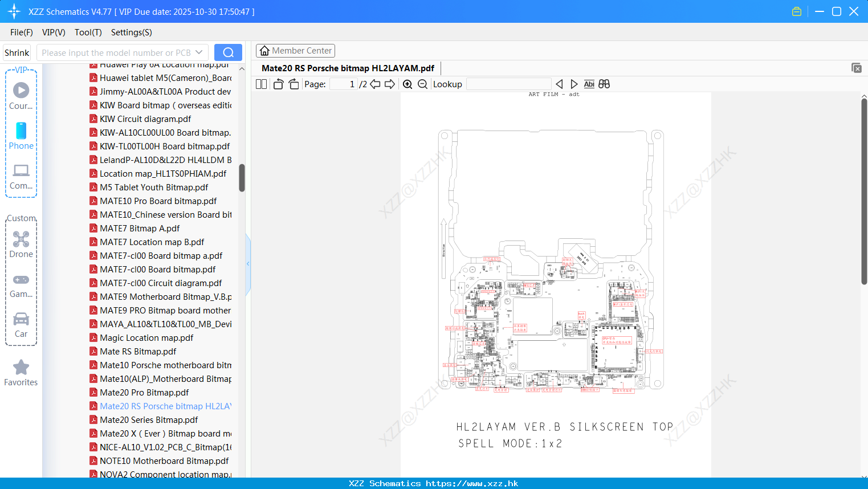Go to the previous page arrow

[375, 84]
